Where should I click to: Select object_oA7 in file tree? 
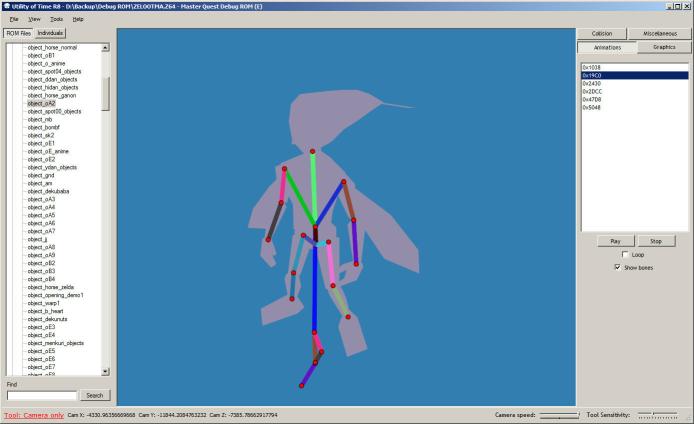(42, 231)
